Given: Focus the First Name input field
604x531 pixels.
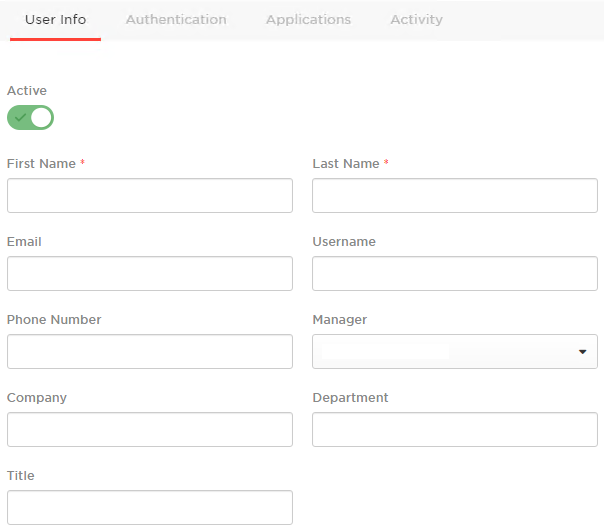Looking at the screenshot, I should (x=150, y=195).
